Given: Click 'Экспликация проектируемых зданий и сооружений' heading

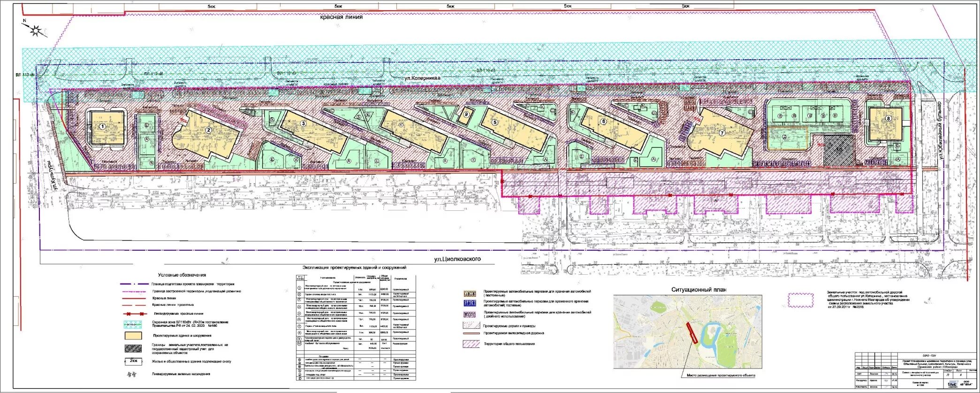Looking at the screenshot, I should click(354, 268).
